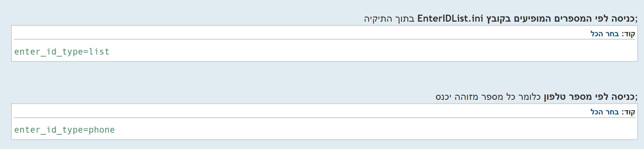Click the divider line under the second 'קוד:' header
644x149 pixels.
click(x=325, y=118)
